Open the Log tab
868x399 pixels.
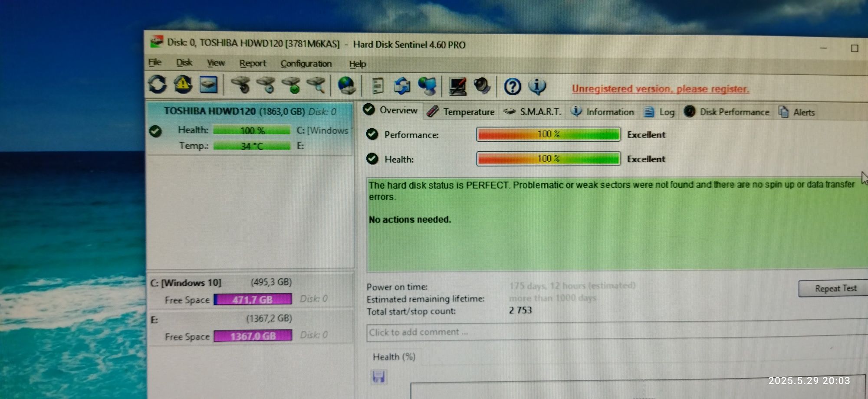coord(660,112)
